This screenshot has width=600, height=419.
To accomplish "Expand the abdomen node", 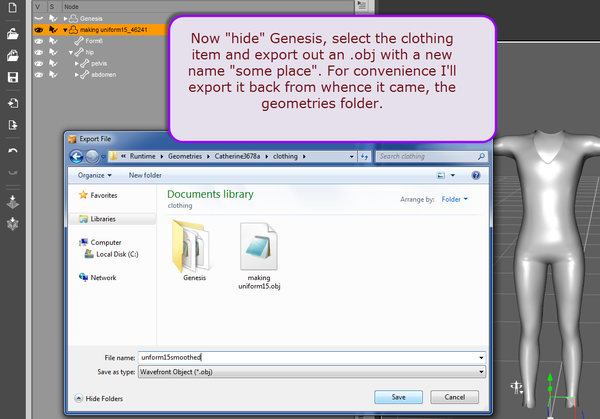I will pos(77,75).
